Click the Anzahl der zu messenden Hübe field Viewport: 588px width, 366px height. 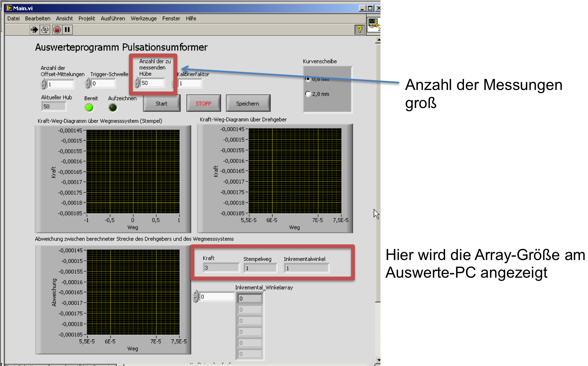pyautogui.click(x=152, y=83)
